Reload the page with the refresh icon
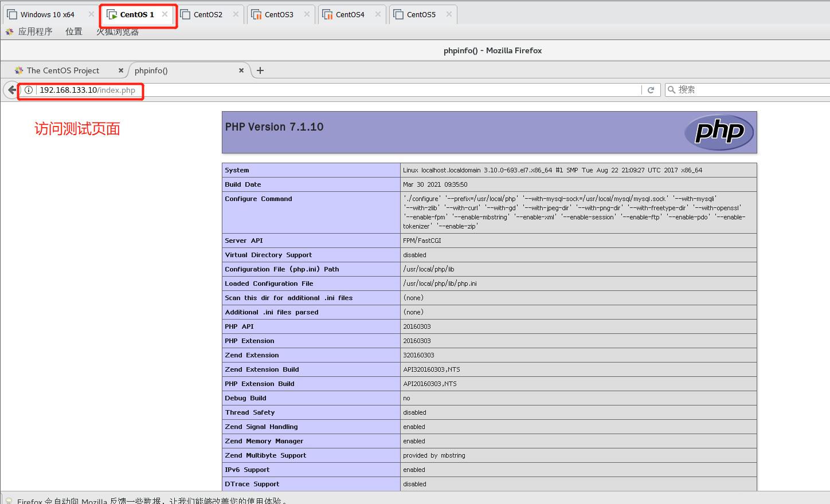The width and height of the screenshot is (830, 504). click(651, 90)
